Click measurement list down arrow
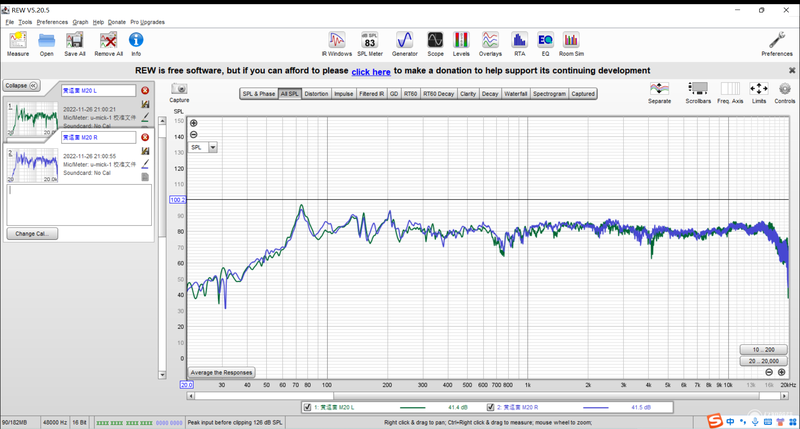Screen dimensions: 800x429 (x=162, y=375)
